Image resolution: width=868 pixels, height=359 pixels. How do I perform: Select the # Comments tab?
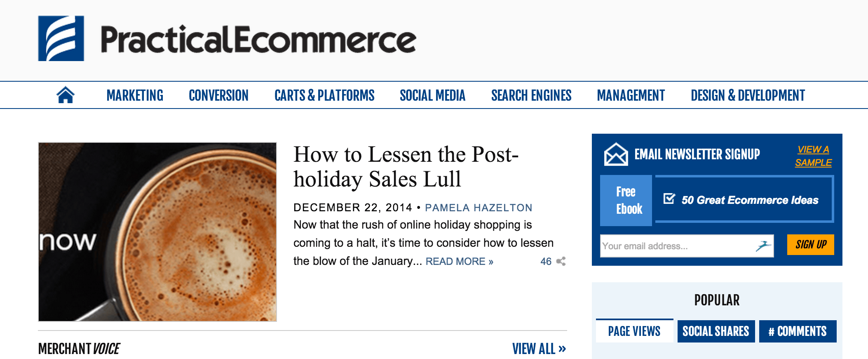[798, 331]
